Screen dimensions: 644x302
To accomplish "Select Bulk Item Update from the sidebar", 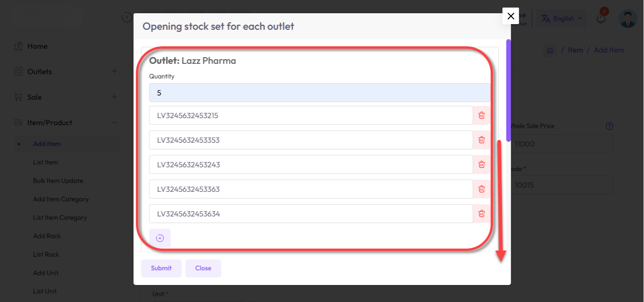I will pyautogui.click(x=58, y=181).
